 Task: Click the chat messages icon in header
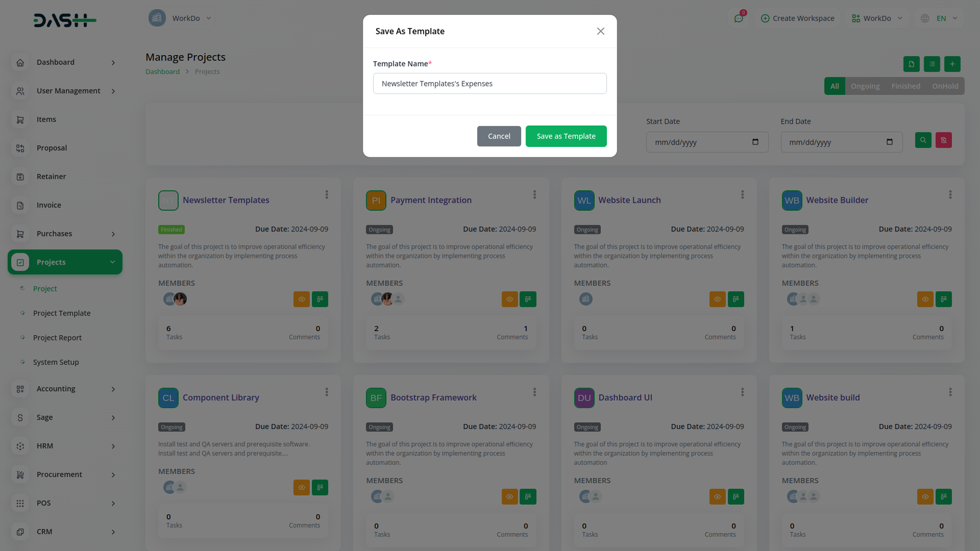click(x=739, y=18)
